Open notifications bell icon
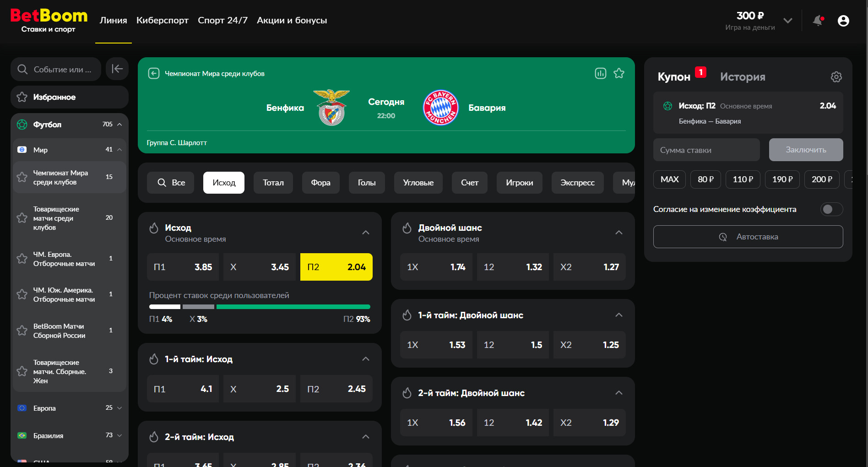This screenshot has width=868, height=467. 818,21
